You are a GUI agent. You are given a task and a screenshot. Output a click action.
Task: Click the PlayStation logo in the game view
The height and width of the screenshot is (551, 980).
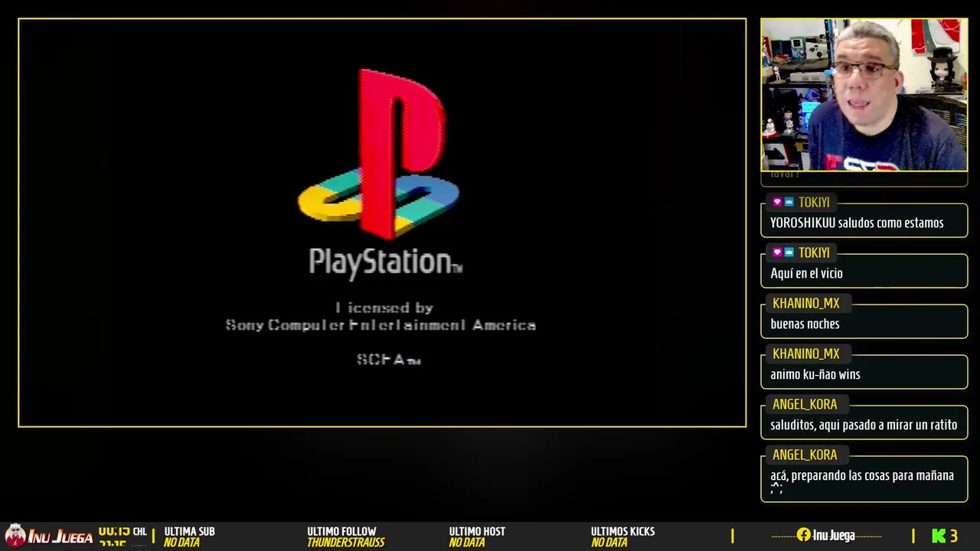378,154
